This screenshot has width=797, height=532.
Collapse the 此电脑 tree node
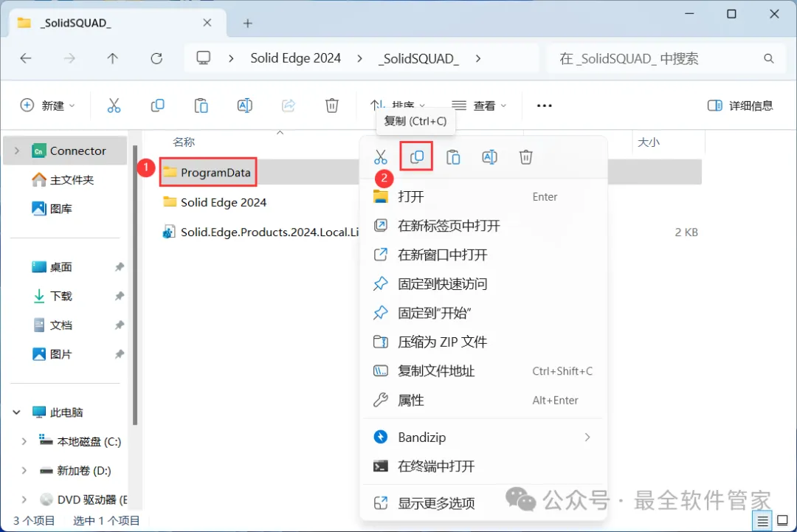coord(17,412)
